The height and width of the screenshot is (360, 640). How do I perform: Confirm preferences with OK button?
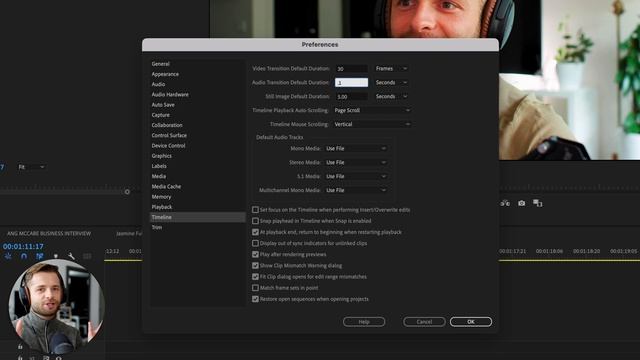point(471,322)
